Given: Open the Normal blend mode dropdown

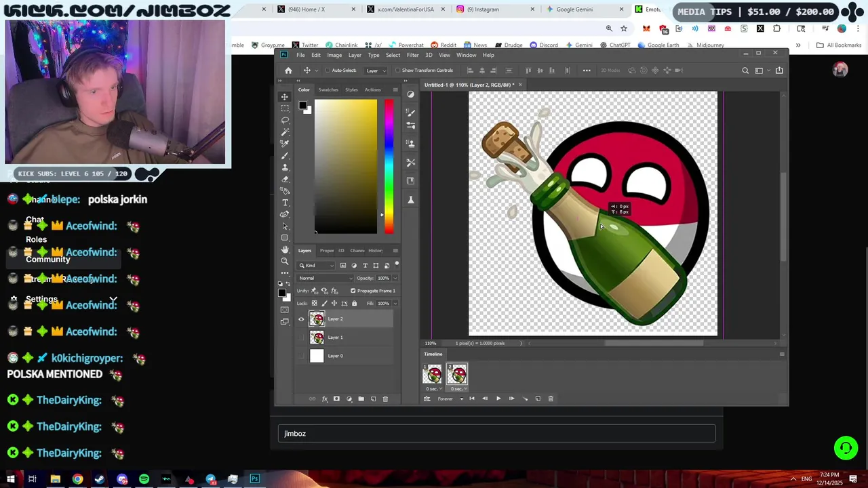Looking at the screenshot, I should [x=325, y=278].
